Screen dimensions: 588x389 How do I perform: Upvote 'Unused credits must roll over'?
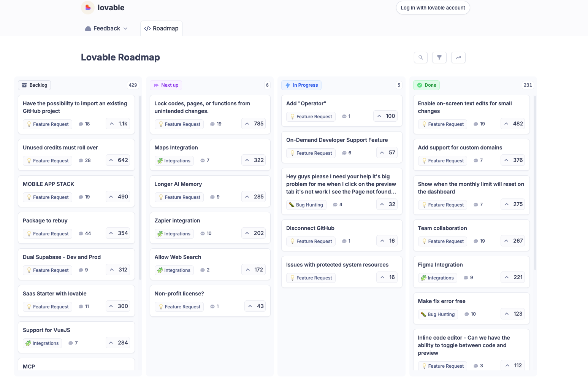coord(118,160)
